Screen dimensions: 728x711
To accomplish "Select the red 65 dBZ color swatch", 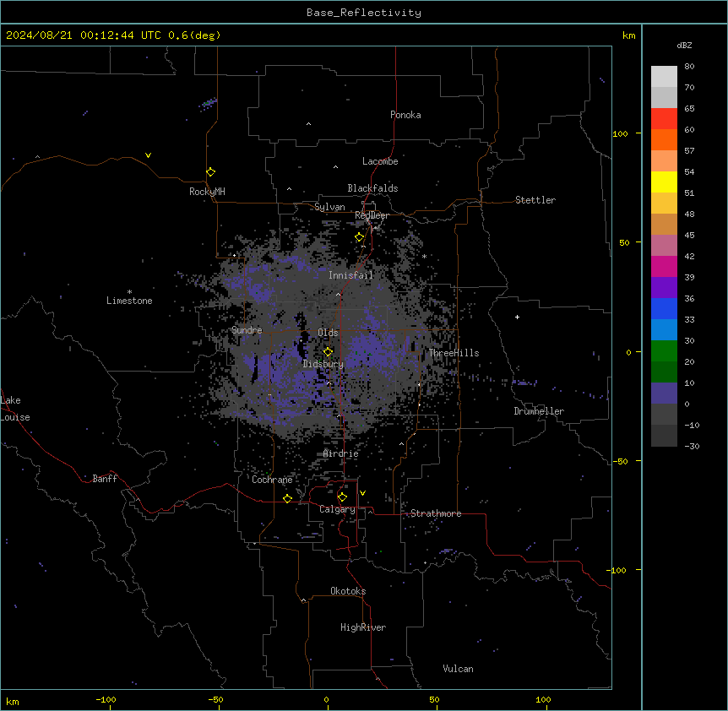I will (664, 118).
